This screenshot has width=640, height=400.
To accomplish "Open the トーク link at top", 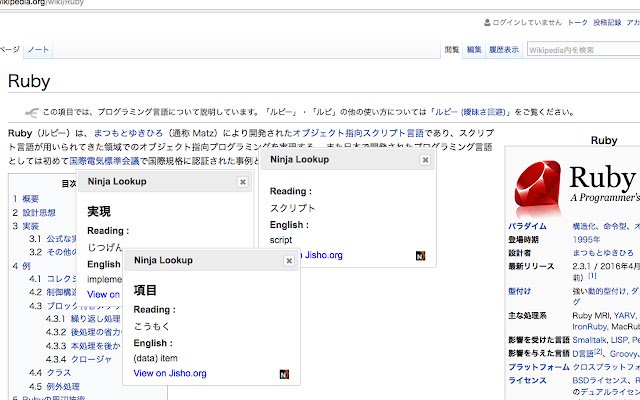I will (x=578, y=22).
